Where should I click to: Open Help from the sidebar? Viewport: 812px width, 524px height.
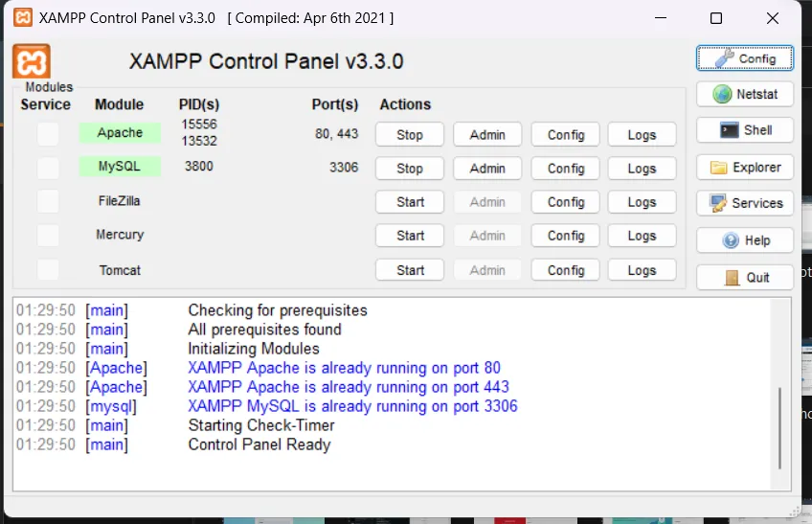tap(745, 240)
